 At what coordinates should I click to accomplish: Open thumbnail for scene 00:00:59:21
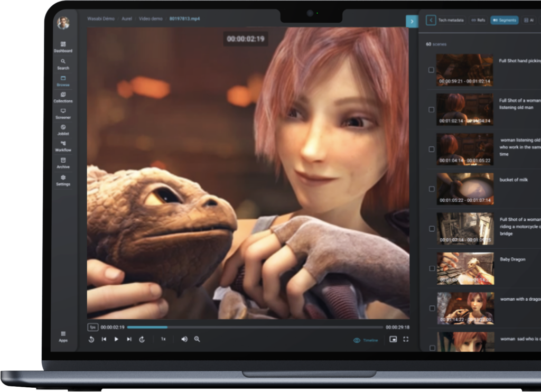tap(464, 70)
